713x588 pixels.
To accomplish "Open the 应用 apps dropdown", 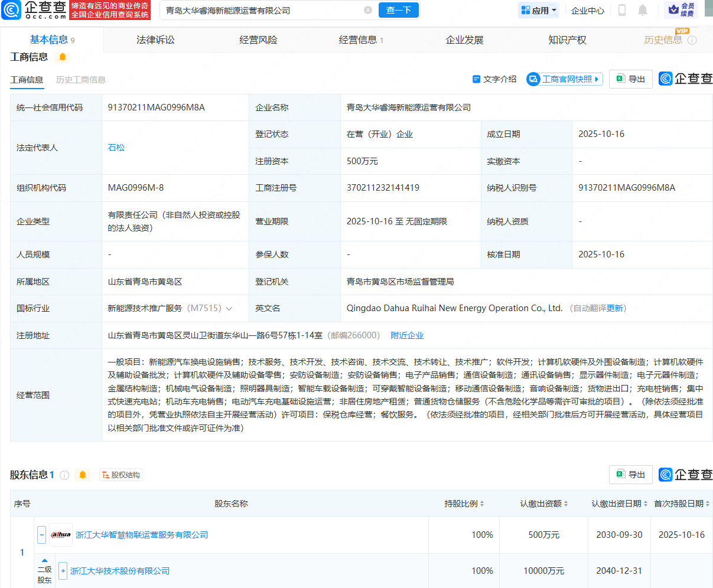I will point(538,10).
